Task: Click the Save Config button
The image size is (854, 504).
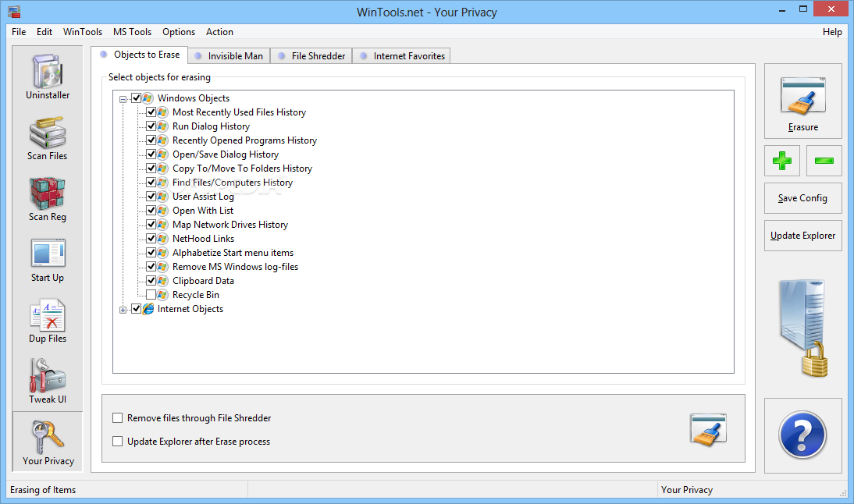Action: click(802, 198)
